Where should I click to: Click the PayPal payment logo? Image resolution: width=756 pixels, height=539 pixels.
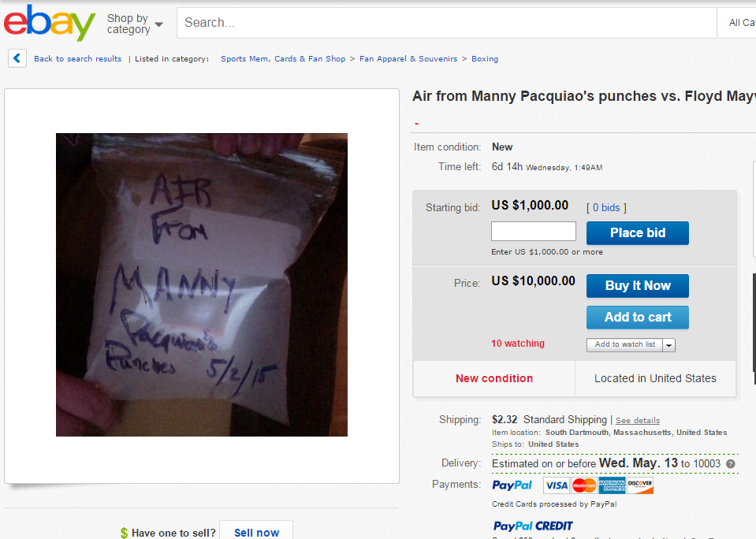click(x=512, y=485)
